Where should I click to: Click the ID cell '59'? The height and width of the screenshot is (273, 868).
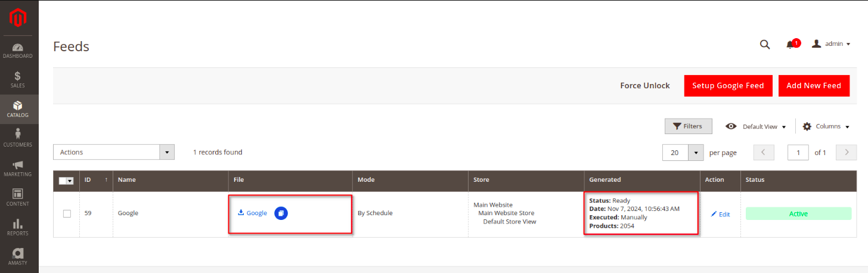pyautogui.click(x=88, y=213)
